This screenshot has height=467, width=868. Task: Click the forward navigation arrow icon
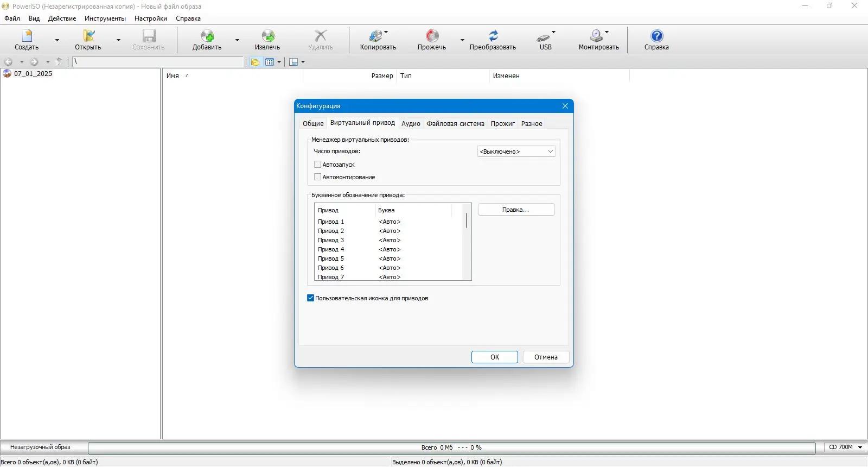[34, 62]
